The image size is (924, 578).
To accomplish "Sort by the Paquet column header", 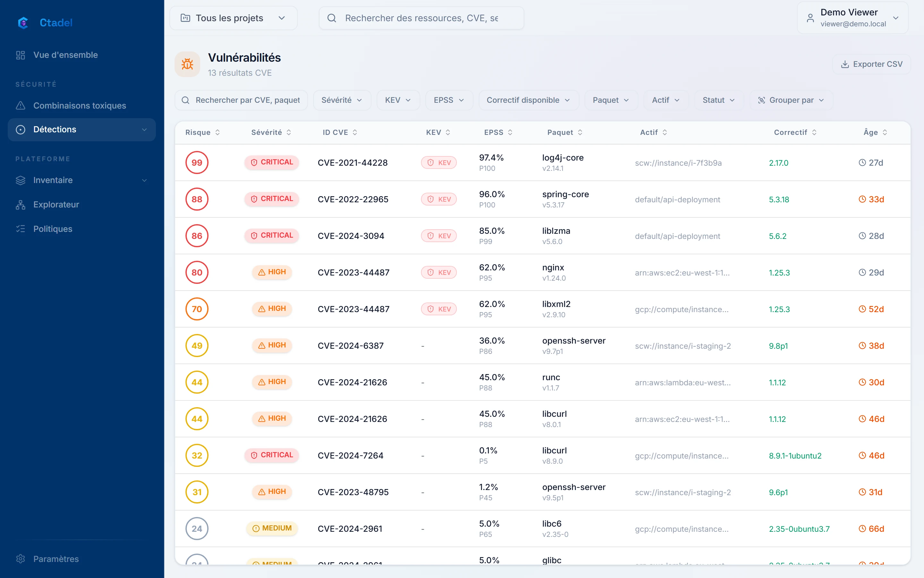I will click(565, 132).
